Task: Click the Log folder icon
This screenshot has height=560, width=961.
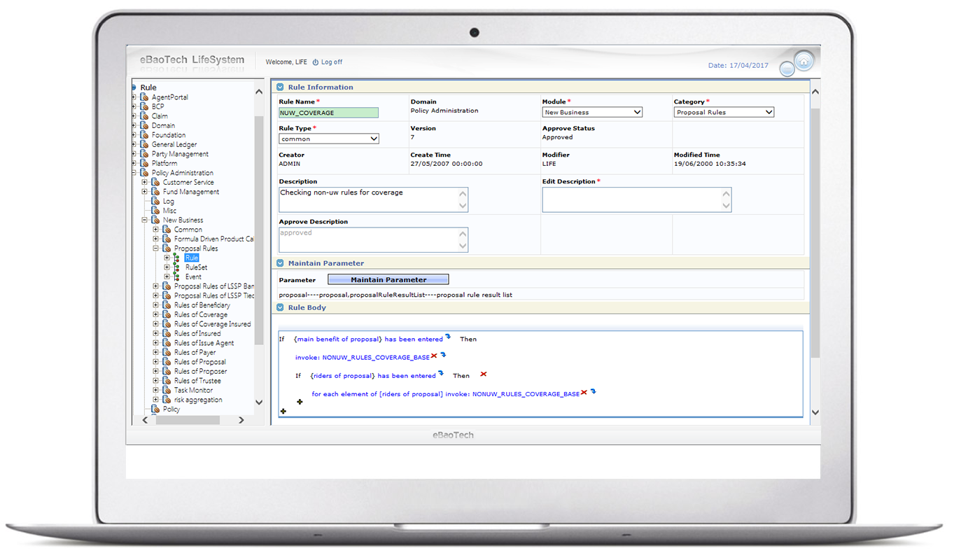Action: pyautogui.click(x=155, y=202)
